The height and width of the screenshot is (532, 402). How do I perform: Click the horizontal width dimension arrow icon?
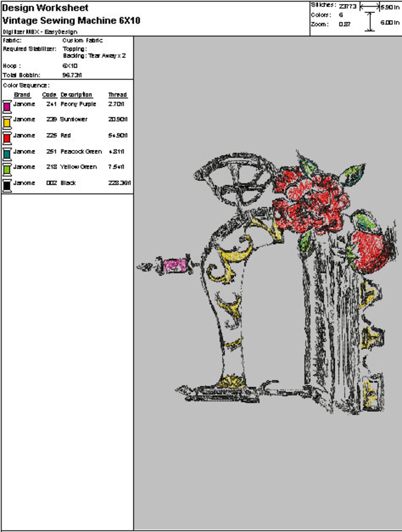click(370, 6)
